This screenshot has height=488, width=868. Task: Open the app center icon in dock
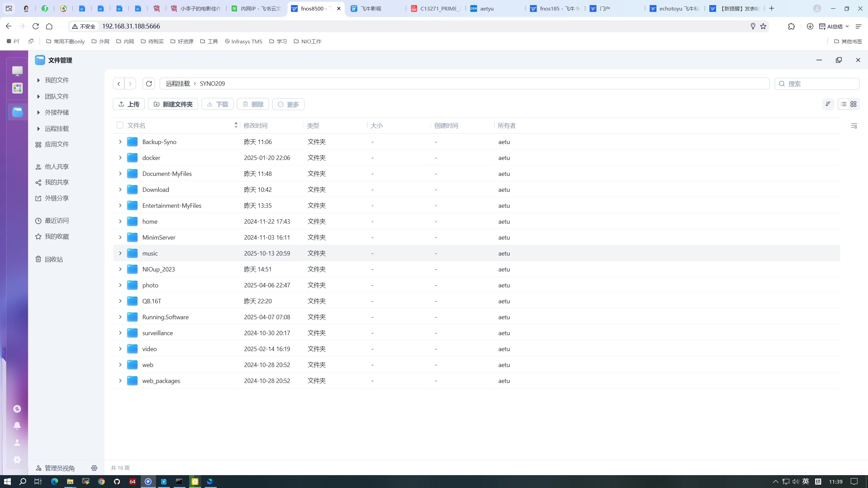(17, 88)
